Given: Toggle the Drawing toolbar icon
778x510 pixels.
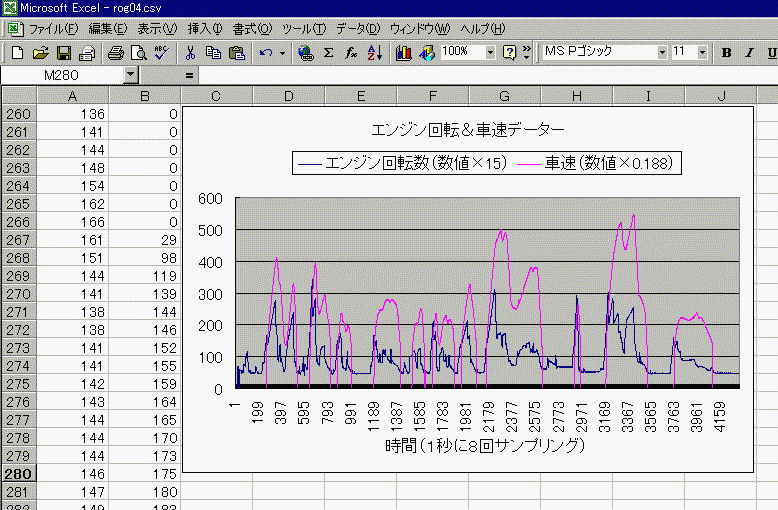Looking at the screenshot, I should click(x=427, y=52).
